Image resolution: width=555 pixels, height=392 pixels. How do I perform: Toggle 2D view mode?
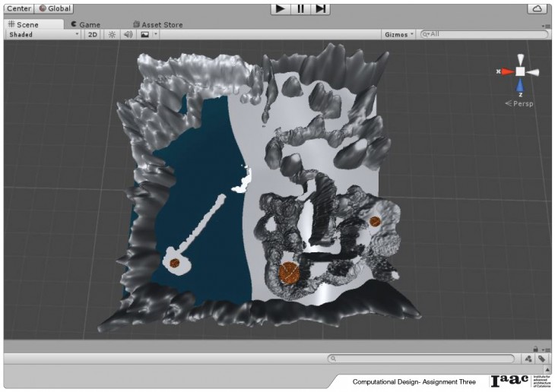93,34
